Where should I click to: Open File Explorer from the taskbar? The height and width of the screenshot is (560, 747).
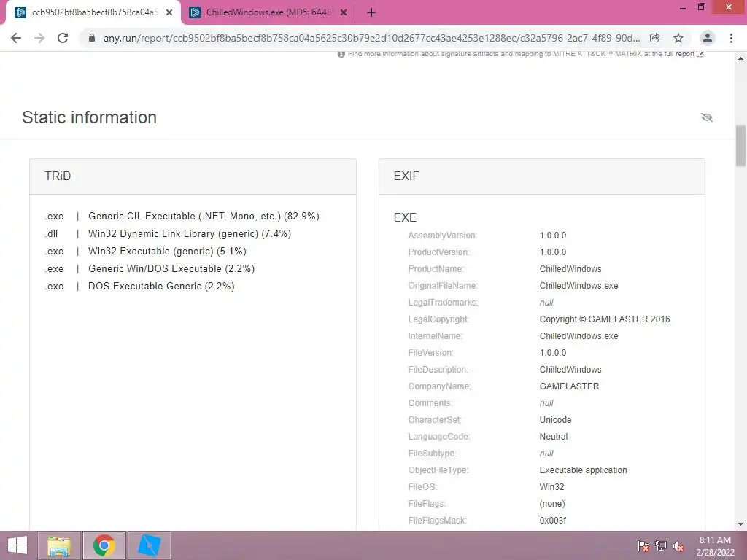tap(59, 545)
